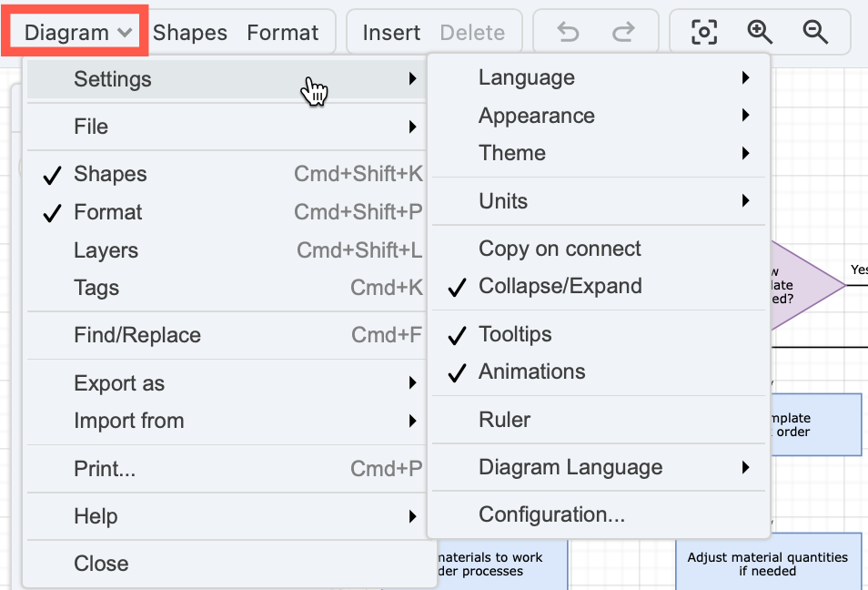Hide the Format panel via its checkmark entry
This screenshot has width=868, height=590.
(106, 212)
